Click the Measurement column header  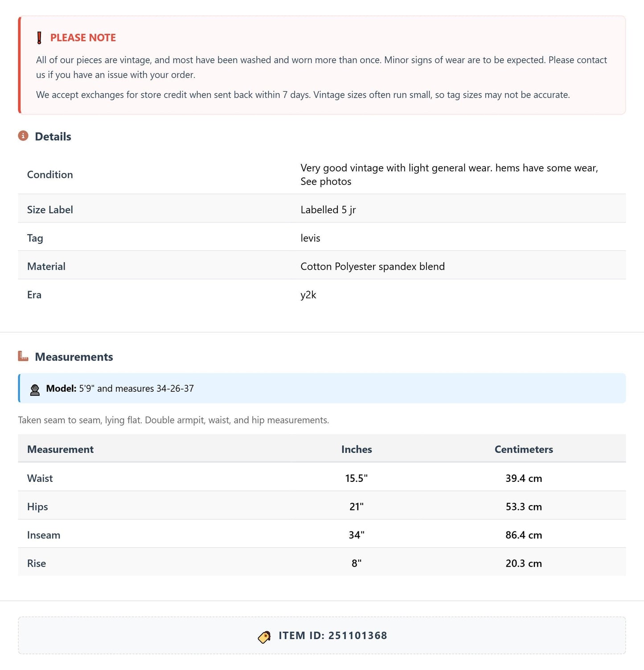point(61,449)
